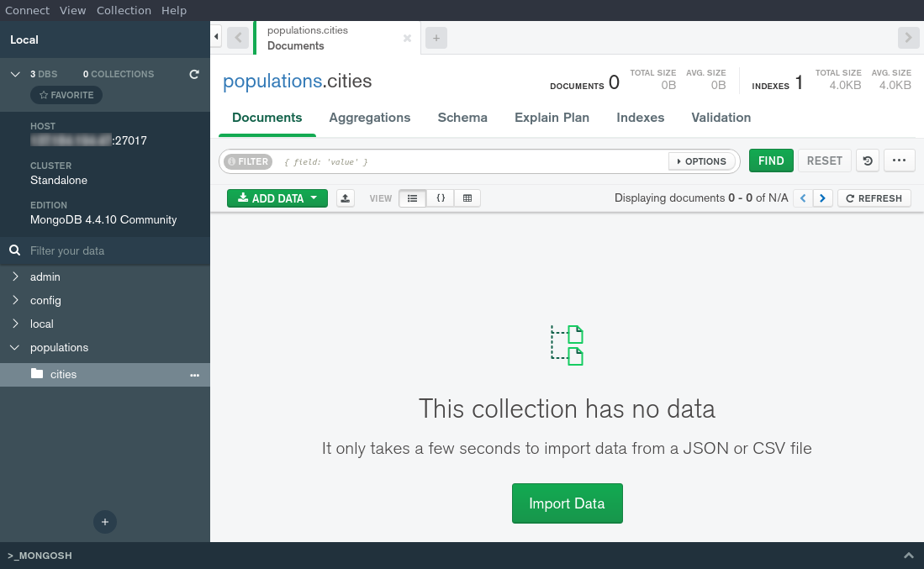Open the Collection menu
Image resolution: width=924 pixels, height=569 pixels.
click(124, 10)
